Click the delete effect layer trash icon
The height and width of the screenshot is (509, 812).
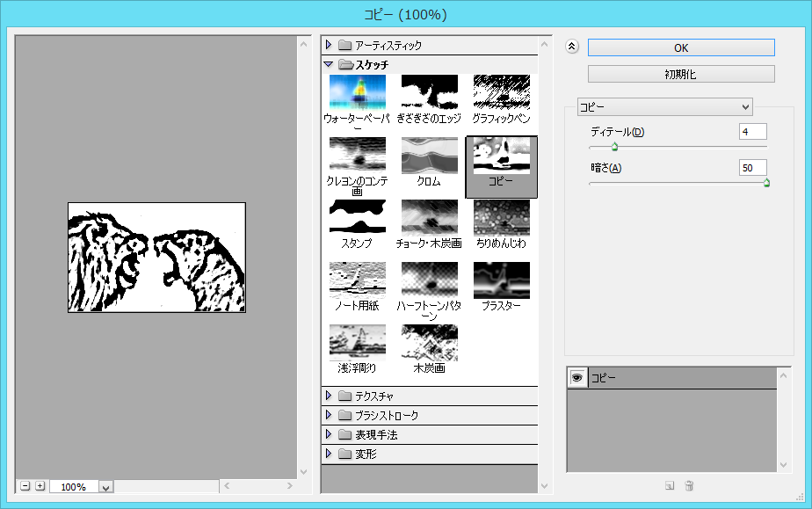coord(690,485)
